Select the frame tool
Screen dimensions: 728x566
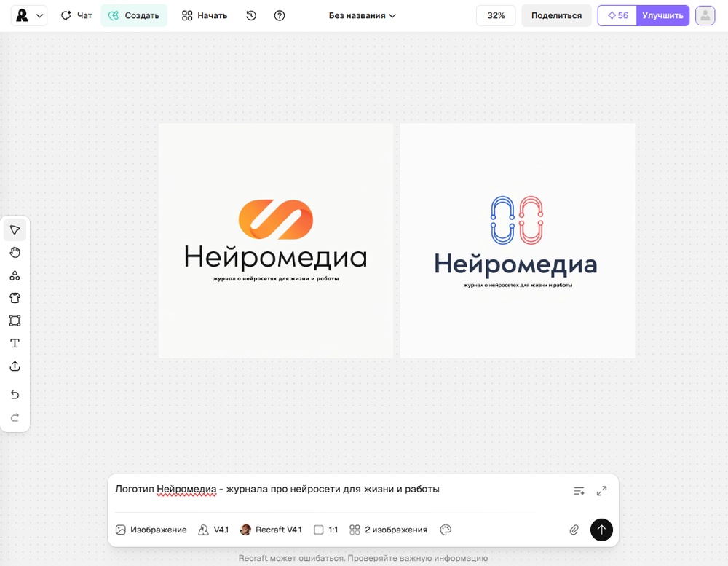tap(15, 321)
